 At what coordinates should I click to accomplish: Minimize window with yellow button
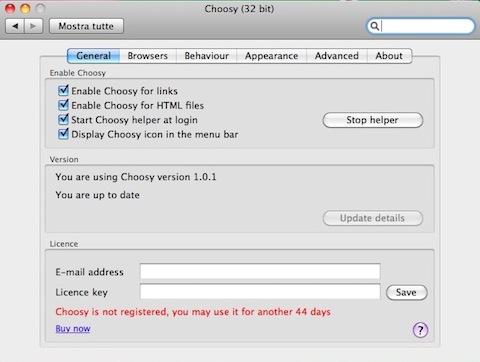coord(25,8)
